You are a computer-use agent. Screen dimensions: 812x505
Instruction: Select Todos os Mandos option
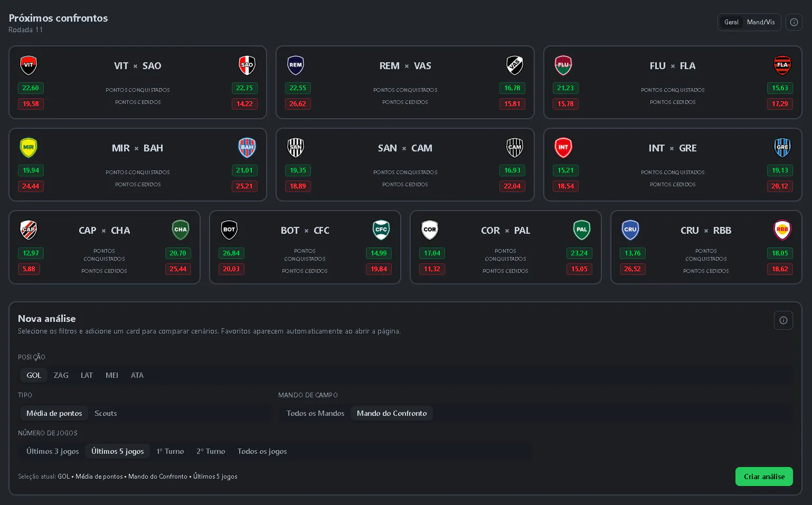tap(315, 413)
